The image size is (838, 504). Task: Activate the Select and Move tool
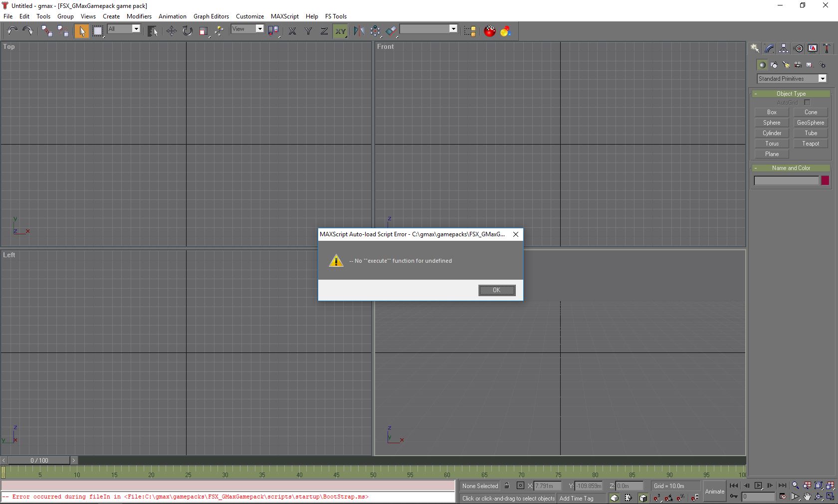click(171, 31)
